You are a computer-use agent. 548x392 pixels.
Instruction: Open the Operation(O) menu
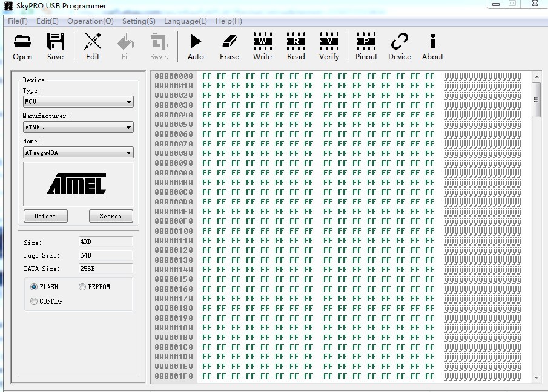90,21
